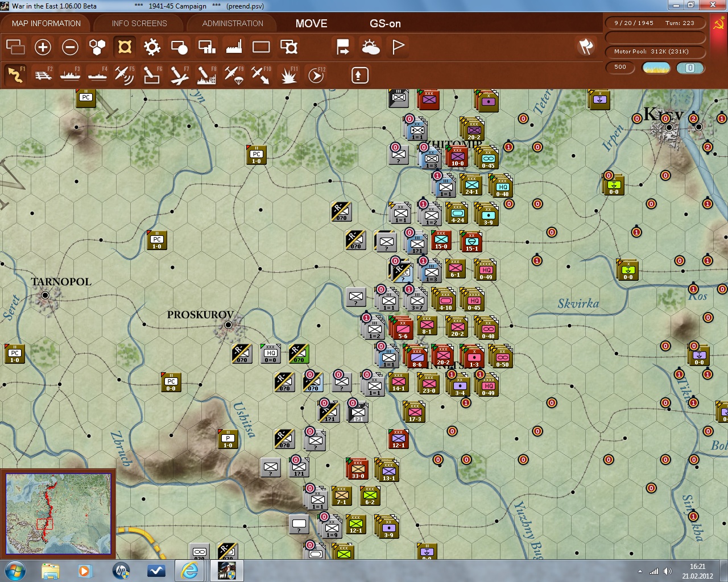Screen dimensions: 728x582
Task: Click the Soviet hammer and sickle emblem
Action: pos(718,24)
